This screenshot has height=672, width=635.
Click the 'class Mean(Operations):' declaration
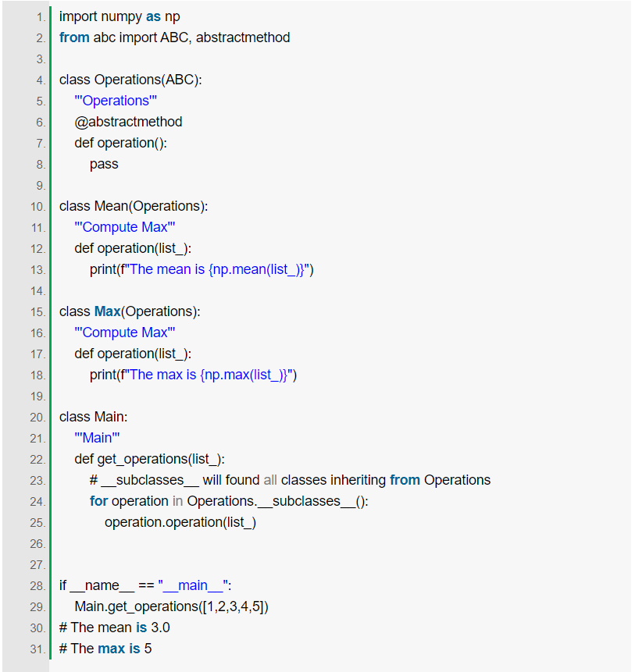tap(134, 206)
